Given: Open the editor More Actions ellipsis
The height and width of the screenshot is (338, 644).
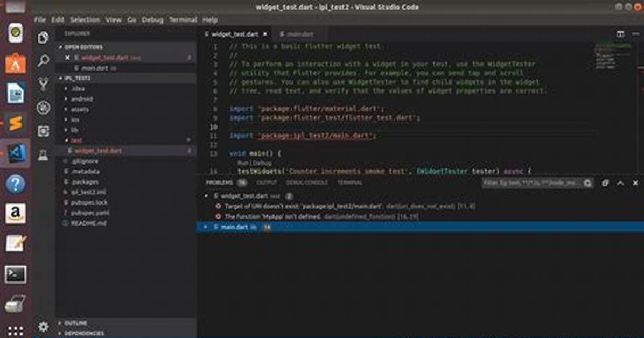Looking at the screenshot, I should 636,34.
